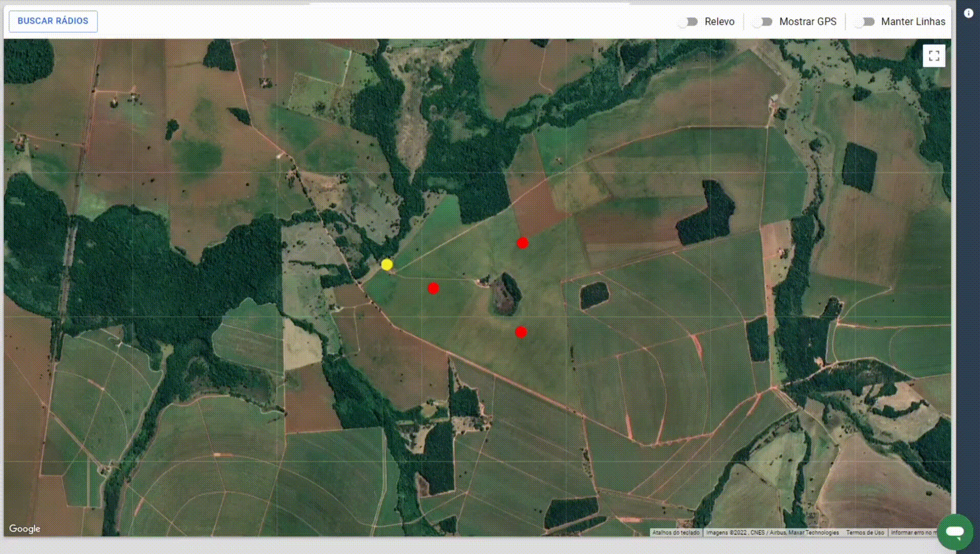Toggle the Relevo switch

click(688, 22)
